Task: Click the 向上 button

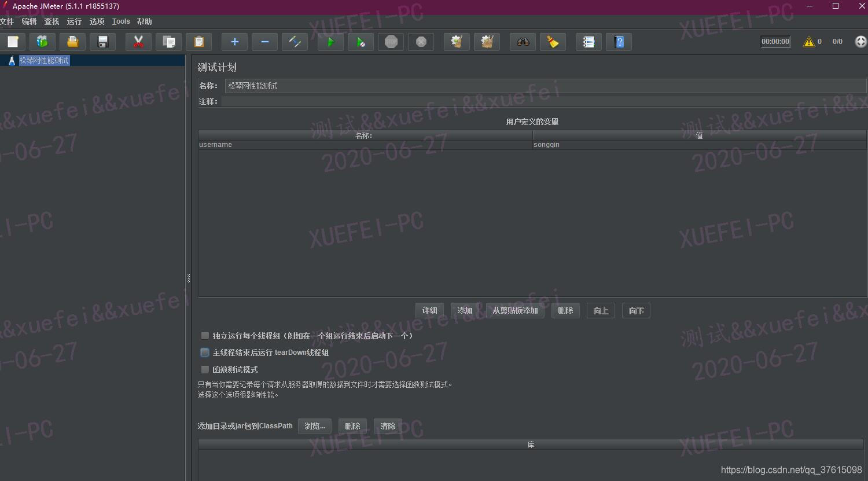Action: click(601, 311)
